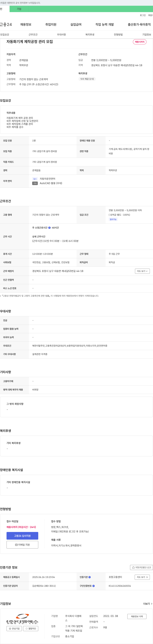The height and width of the screenshot is (644, 153).
Task: Click break time 12시00분~13시00분
Action: (x=43, y=254)
